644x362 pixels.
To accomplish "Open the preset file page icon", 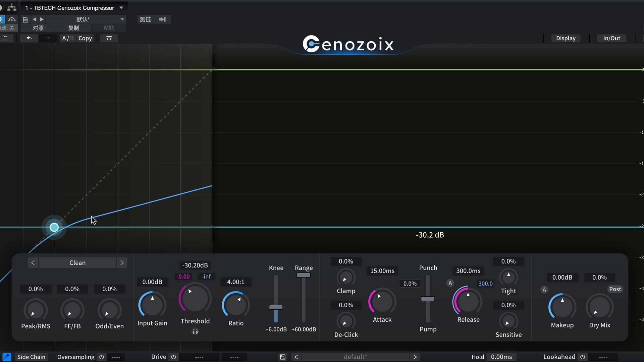I will pos(25,19).
